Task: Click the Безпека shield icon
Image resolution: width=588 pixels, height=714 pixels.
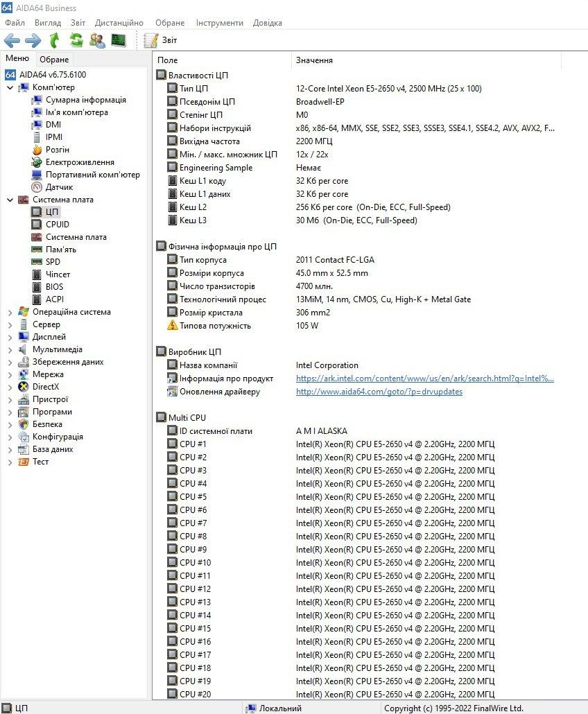Action: 23,424
